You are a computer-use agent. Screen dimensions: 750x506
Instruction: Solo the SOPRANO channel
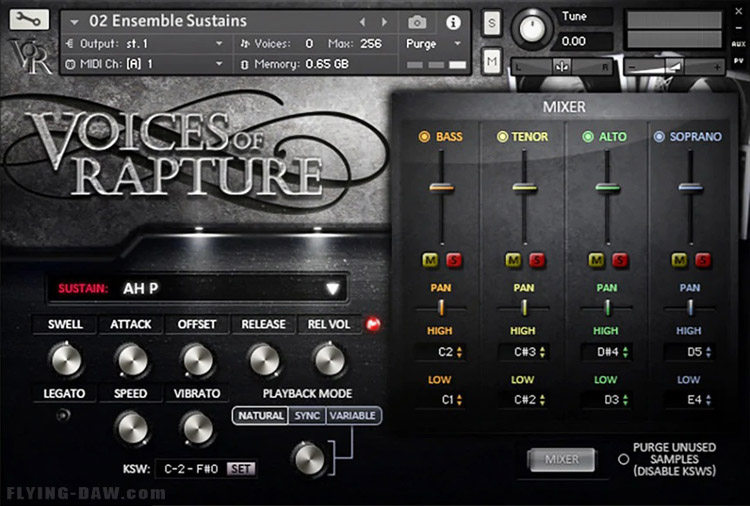point(703,260)
